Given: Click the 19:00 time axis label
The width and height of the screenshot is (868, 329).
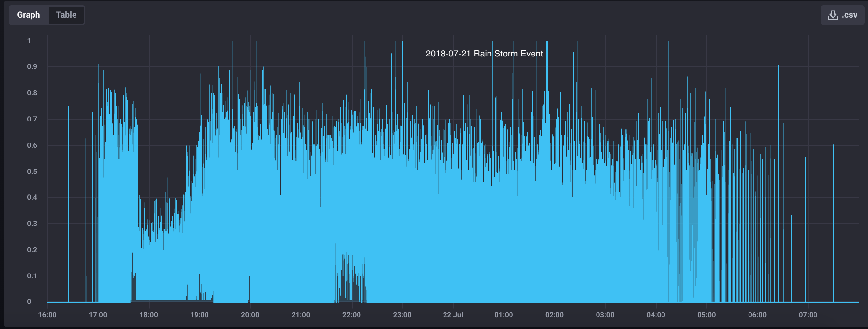Looking at the screenshot, I should (x=200, y=315).
